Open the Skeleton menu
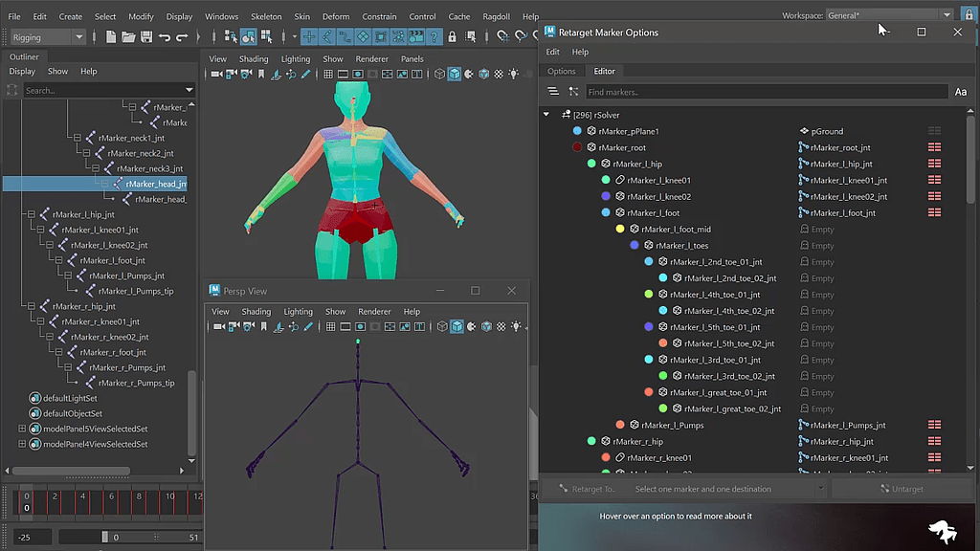Image resolution: width=980 pixels, height=551 pixels. [266, 15]
